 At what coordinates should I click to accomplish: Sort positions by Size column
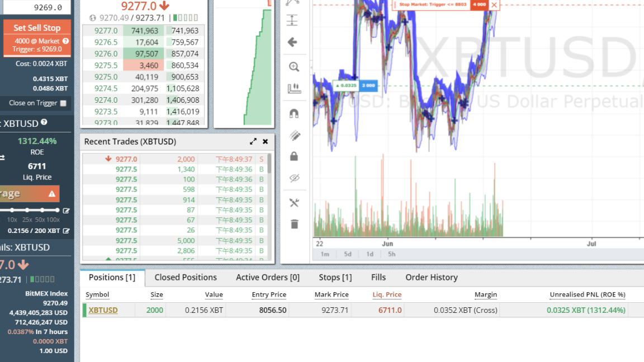click(157, 295)
